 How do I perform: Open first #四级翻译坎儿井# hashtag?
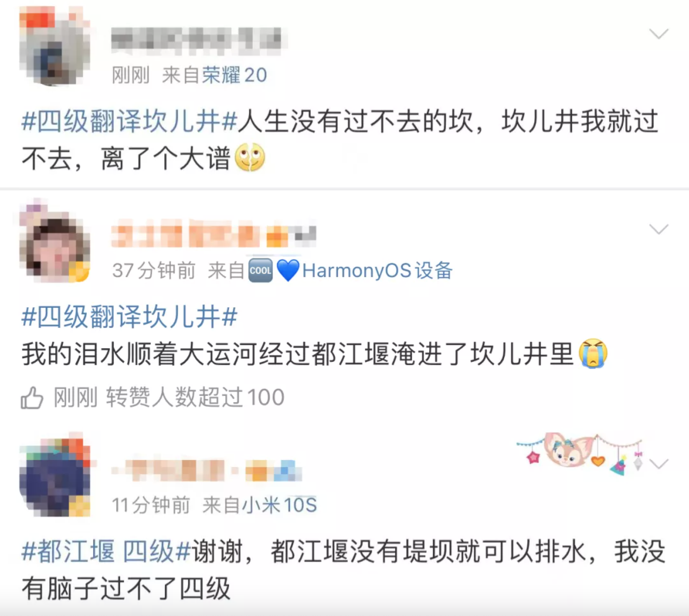tap(129, 121)
